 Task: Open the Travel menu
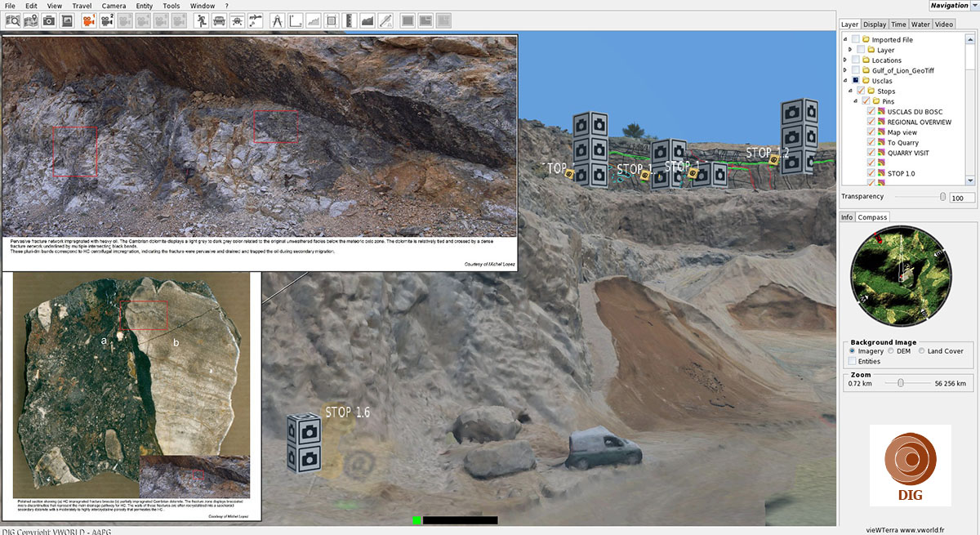click(x=82, y=6)
